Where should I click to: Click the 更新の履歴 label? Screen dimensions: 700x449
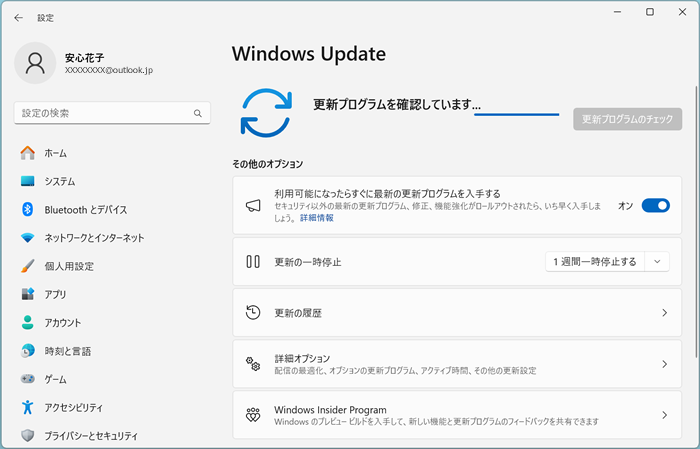click(298, 313)
